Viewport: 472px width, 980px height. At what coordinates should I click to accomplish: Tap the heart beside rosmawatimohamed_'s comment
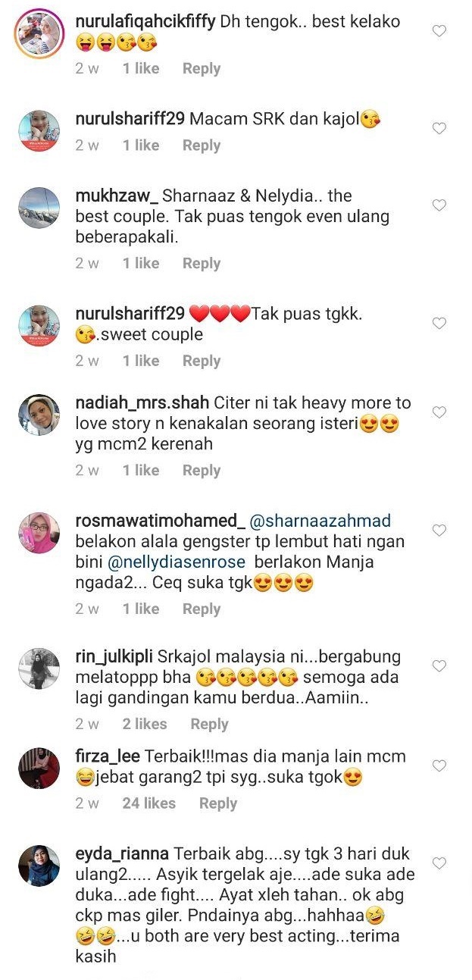point(439,531)
